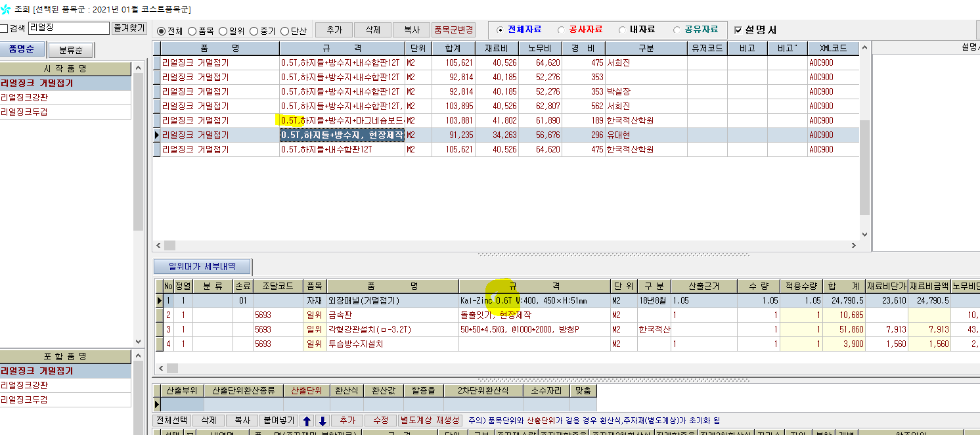Choose the 공사자료 radio option
The width and height of the screenshot is (980, 435).
561,30
